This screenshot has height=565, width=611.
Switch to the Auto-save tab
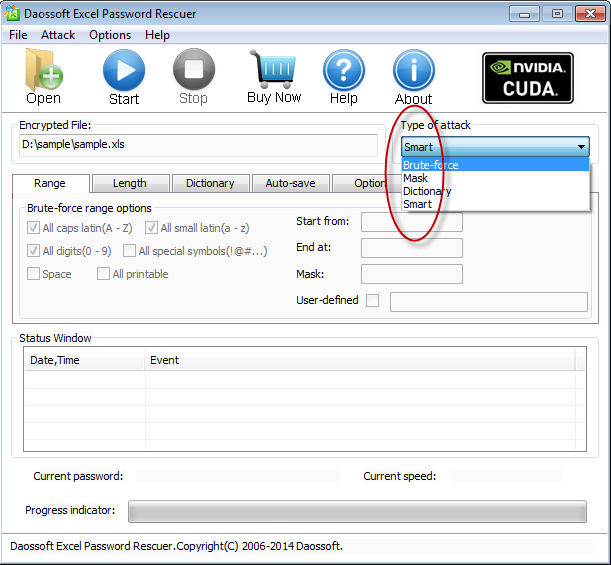(x=290, y=183)
